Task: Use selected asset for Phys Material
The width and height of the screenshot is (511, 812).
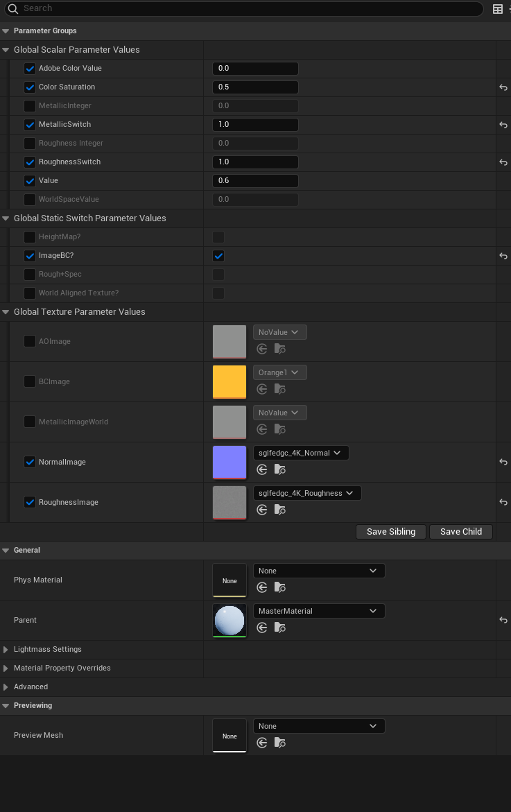Action: pyautogui.click(x=262, y=587)
